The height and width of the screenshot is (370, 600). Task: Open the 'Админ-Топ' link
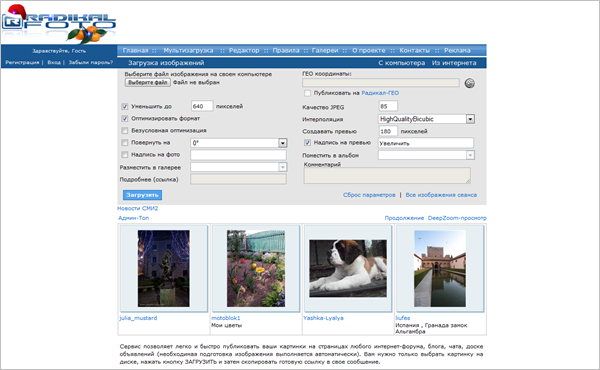pyautogui.click(x=134, y=218)
